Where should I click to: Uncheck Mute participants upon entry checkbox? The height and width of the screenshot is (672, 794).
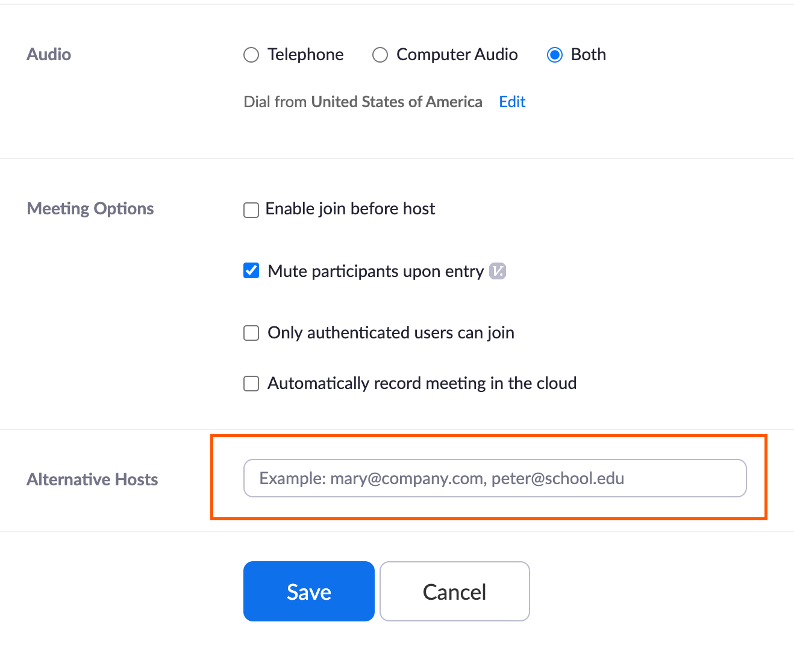251,271
